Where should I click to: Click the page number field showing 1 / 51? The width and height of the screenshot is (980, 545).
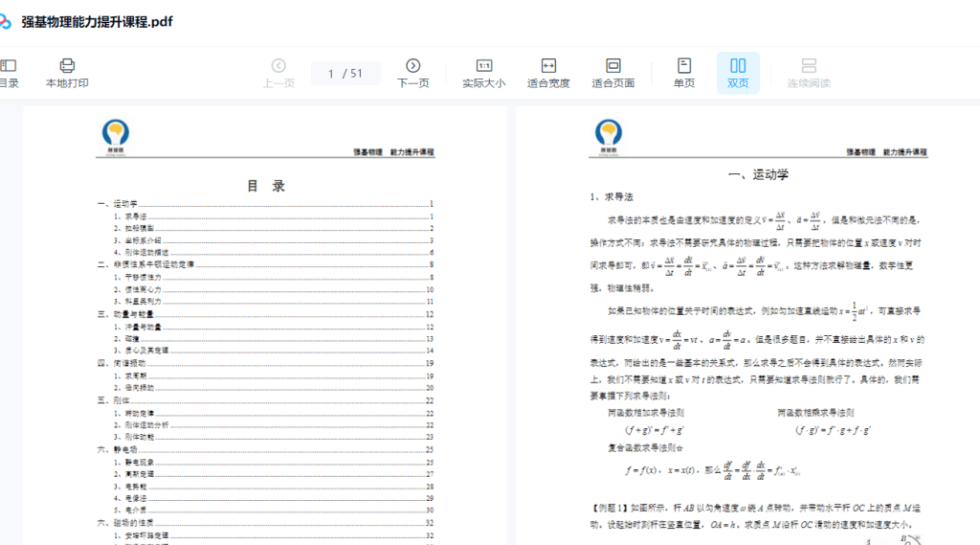[345, 73]
